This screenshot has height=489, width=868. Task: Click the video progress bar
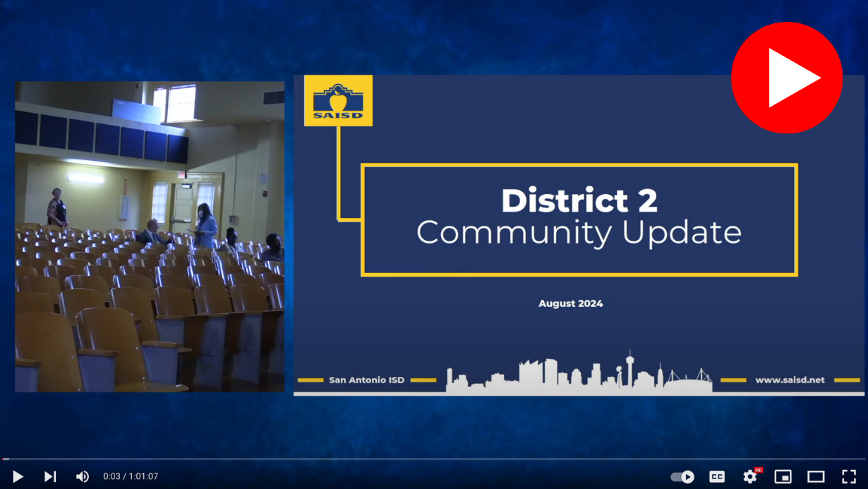pos(434,459)
